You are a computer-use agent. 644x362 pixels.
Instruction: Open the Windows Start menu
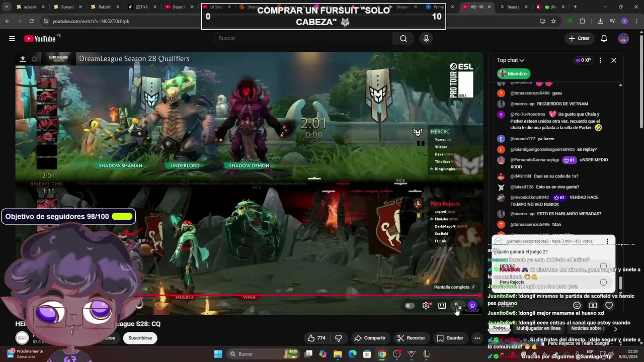218,354
